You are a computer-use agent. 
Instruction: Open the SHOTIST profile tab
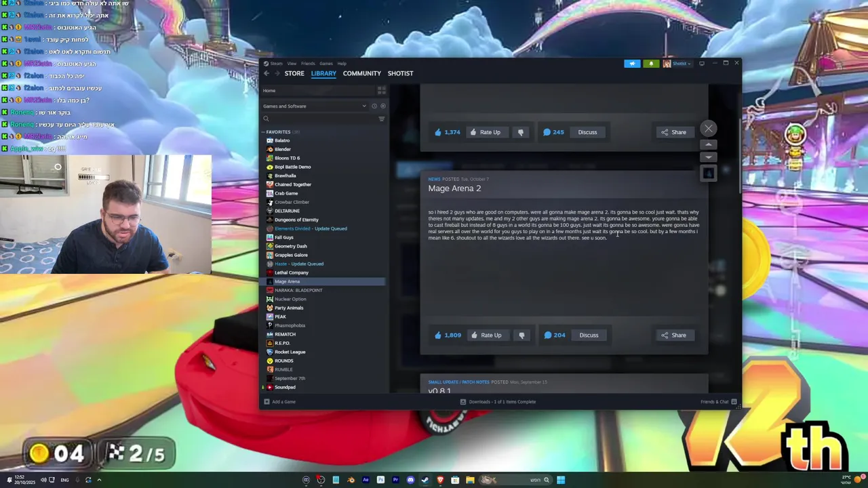point(400,73)
